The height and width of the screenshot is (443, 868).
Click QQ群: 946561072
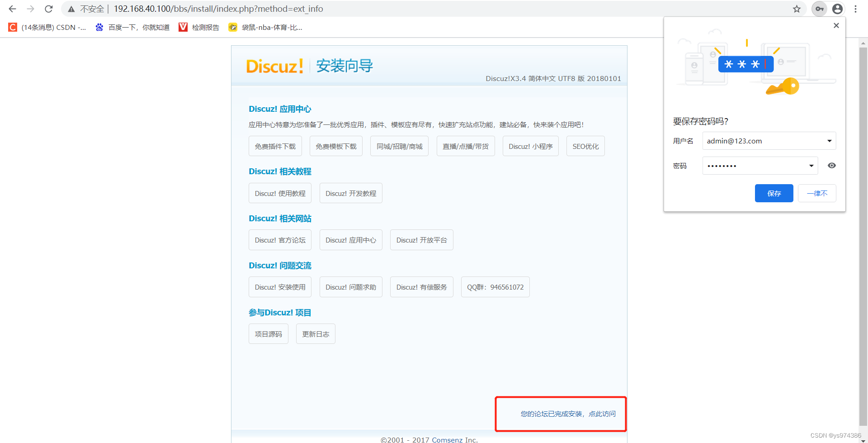click(495, 287)
